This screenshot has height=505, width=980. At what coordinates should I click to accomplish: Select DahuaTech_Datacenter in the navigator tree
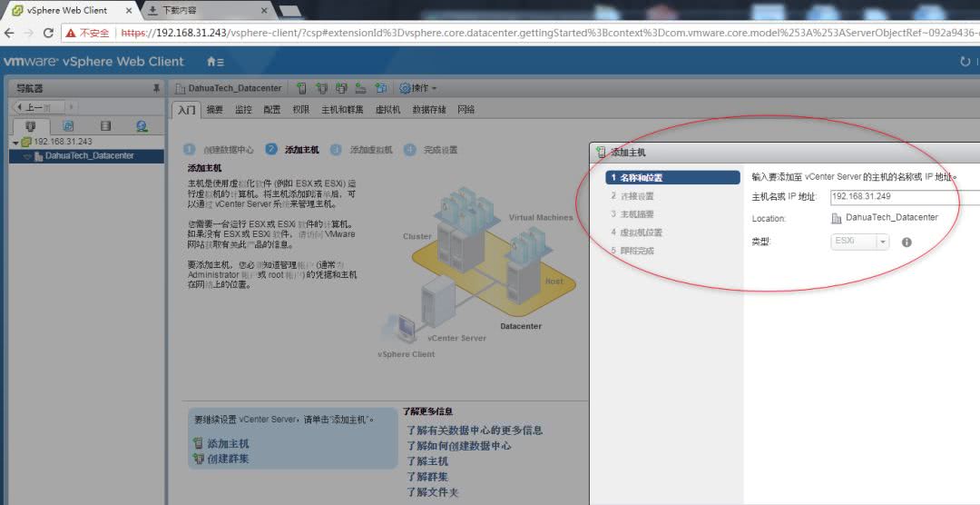86,156
